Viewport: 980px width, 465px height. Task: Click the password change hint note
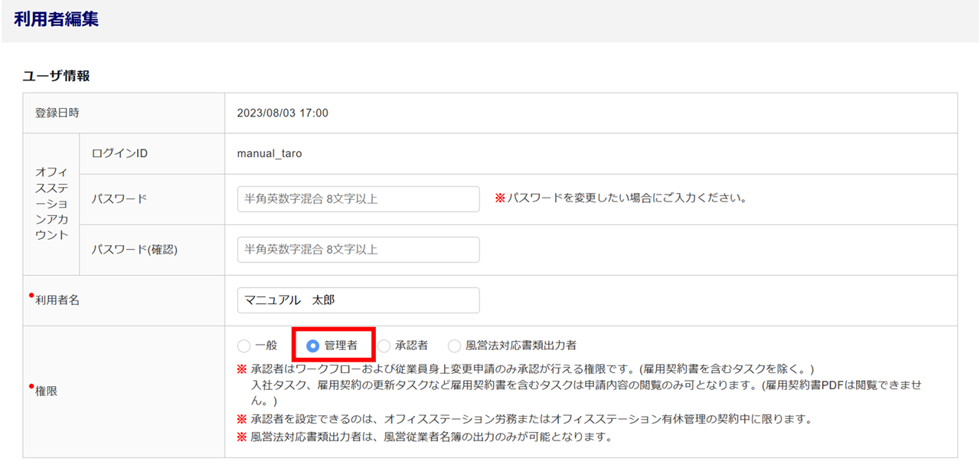coord(621,198)
